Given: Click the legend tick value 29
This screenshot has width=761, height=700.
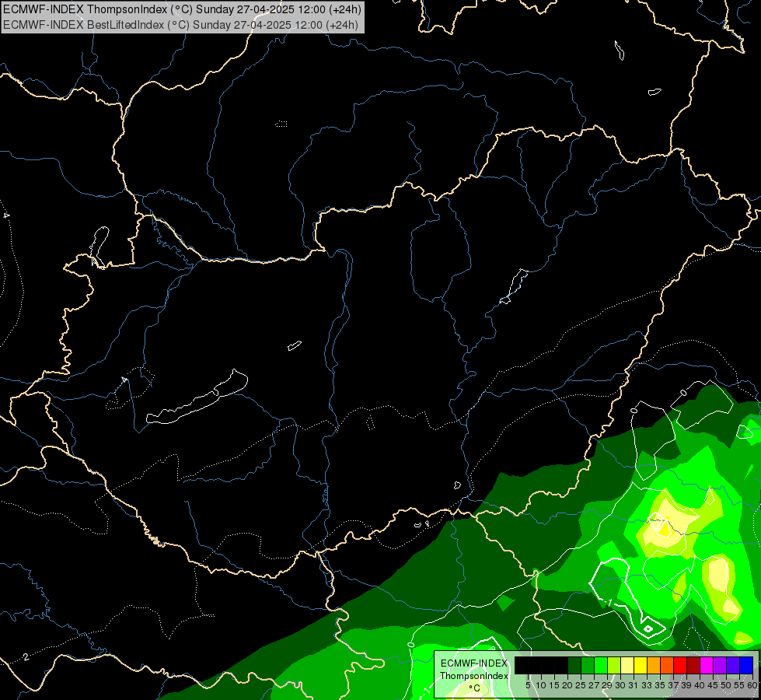Looking at the screenshot, I should coord(607,685).
